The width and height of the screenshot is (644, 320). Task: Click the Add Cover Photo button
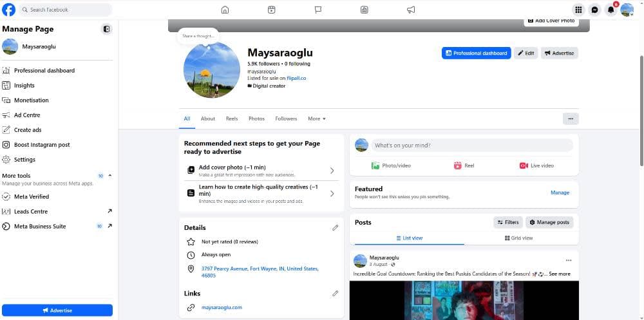click(551, 21)
